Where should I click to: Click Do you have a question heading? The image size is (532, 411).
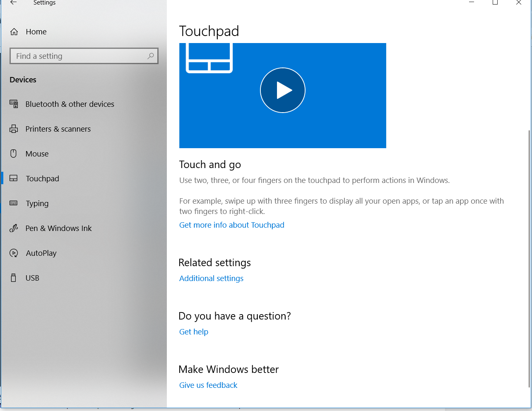235,316
